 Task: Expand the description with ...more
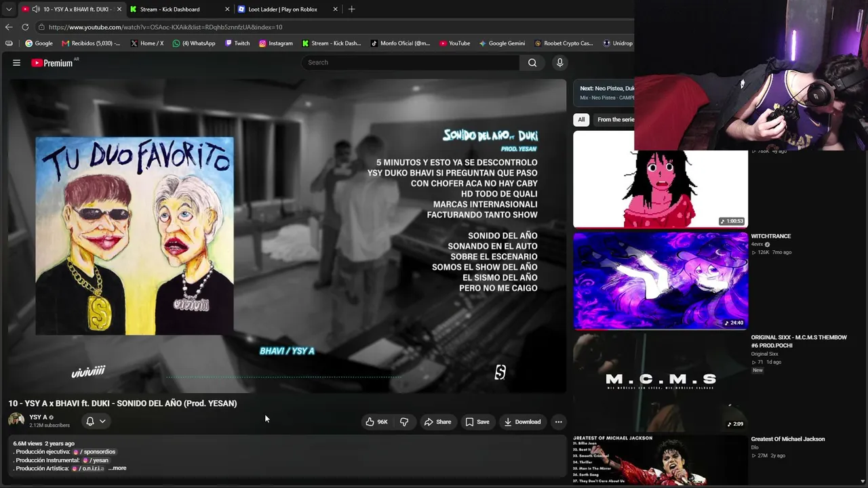click(x=117, y=468)
